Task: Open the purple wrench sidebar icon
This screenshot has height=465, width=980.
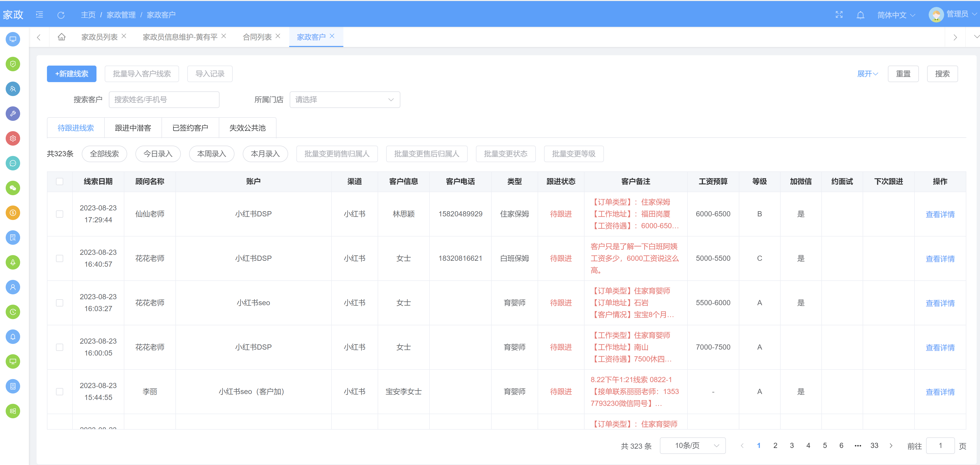Action: click(x=13, y=114)
